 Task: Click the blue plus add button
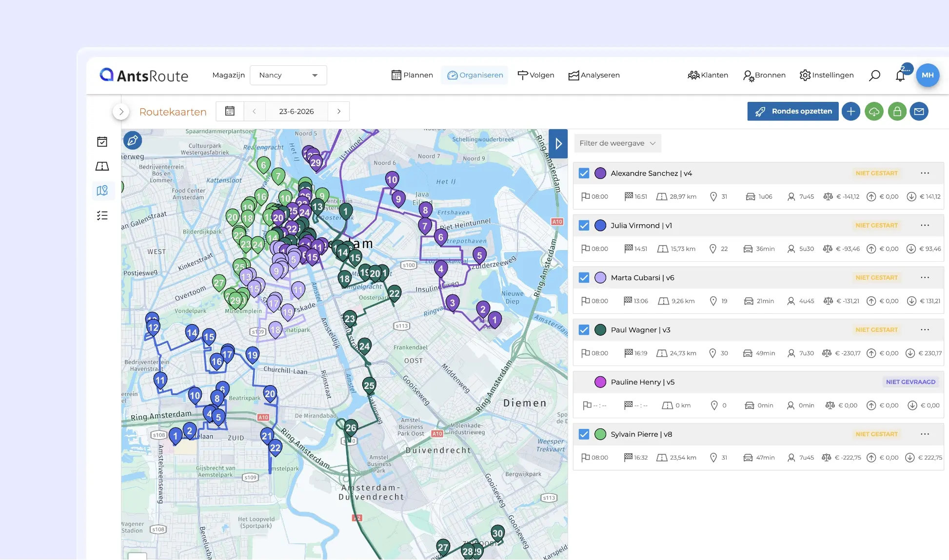click(851, 111)
